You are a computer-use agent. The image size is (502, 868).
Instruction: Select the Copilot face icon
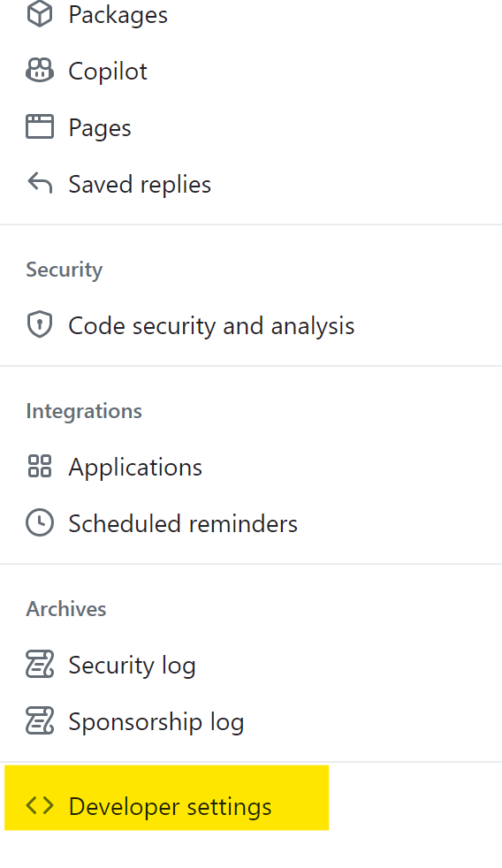(x=40, y=71)
